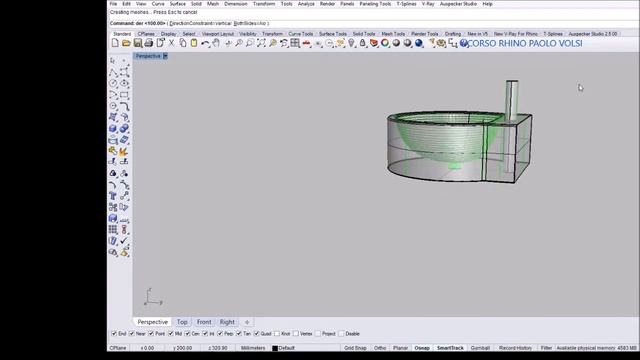Switch to the Curve Tools toolbar tab
This screenshot has height=360, width=640.
(301, 34)
